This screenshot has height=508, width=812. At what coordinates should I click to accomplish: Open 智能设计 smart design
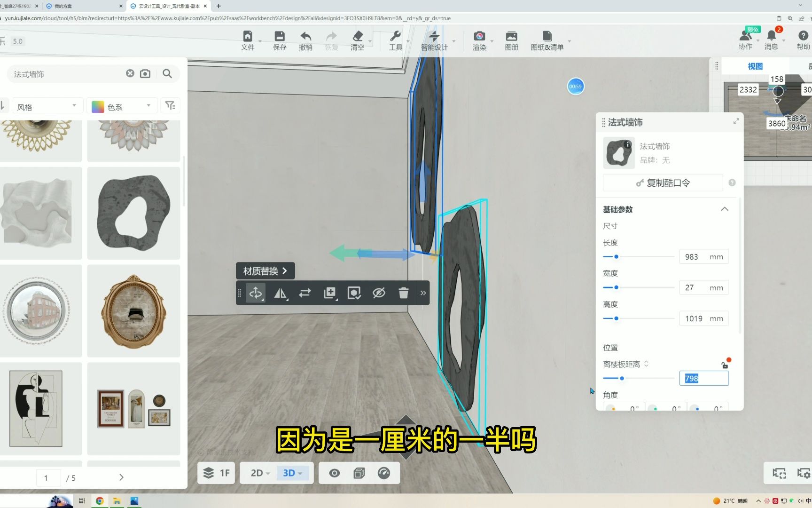pos(434,40)
